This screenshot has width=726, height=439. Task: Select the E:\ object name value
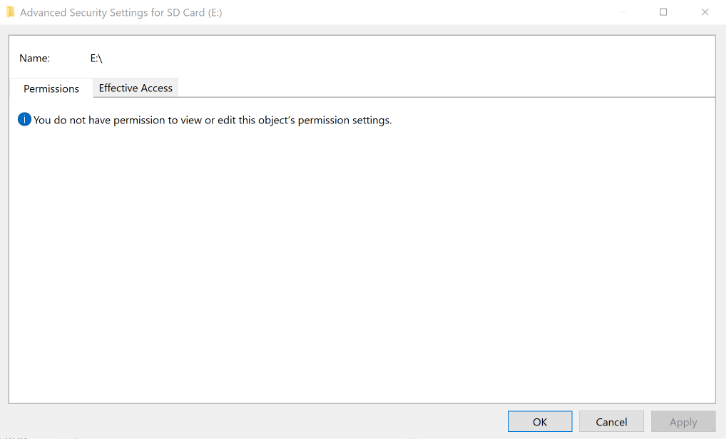tap(96, 58)
